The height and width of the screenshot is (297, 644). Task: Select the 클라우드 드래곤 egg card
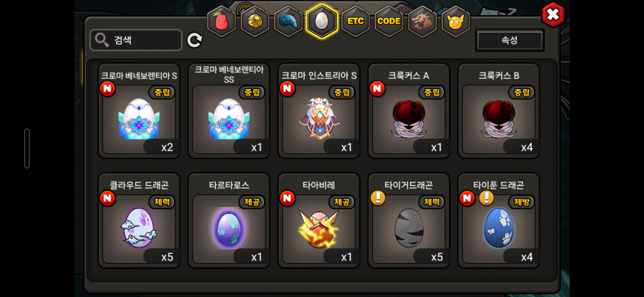point(139,221)
